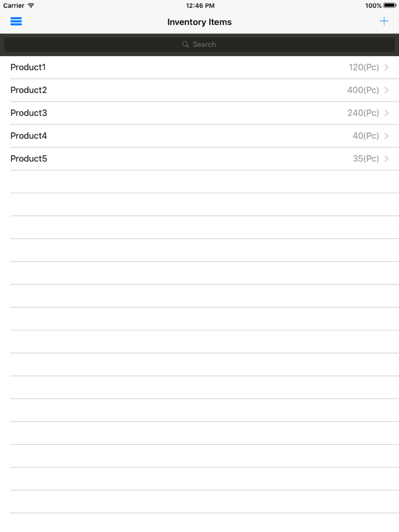
Task: Expand Product2 details chevron
Action: (x=386, y=90)
